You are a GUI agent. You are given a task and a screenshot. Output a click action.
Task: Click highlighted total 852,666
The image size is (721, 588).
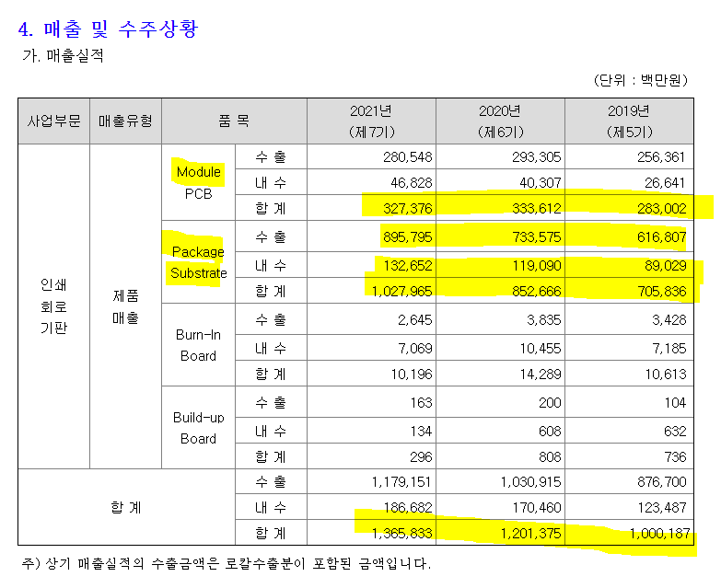tap(537, 292)
